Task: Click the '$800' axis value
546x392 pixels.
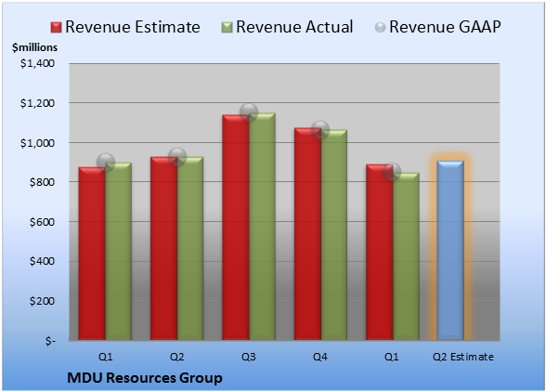Action: click(42, 182)
